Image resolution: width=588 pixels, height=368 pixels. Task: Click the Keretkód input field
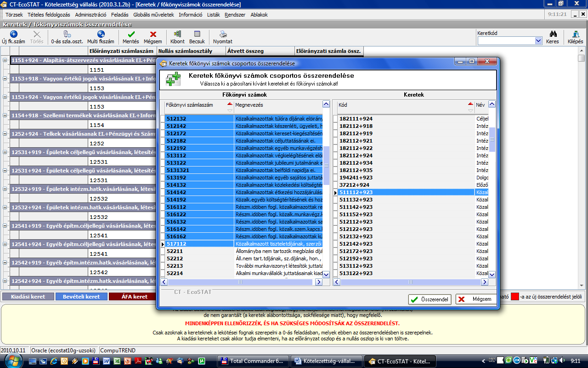coord(506,41)
